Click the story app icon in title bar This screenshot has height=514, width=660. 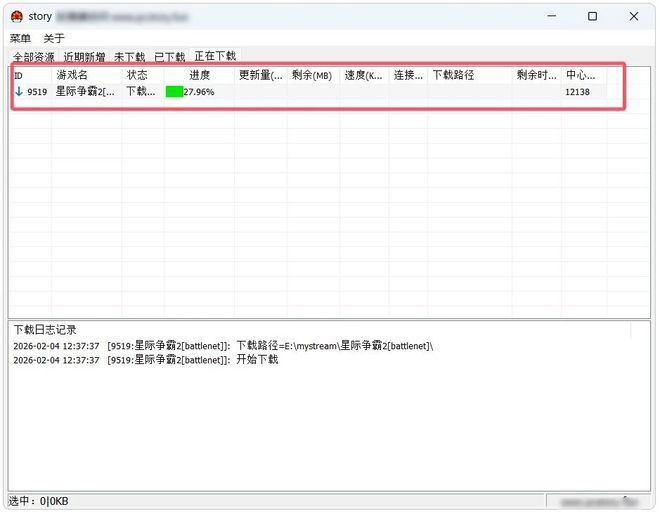[x=17, y=16]
